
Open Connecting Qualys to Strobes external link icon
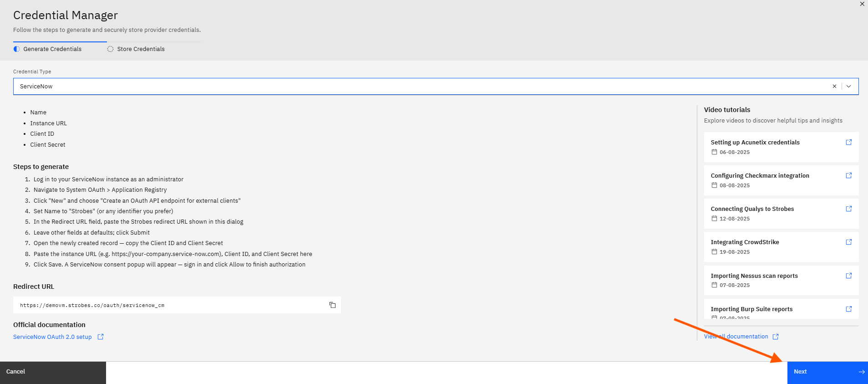(x=849, y=209)
